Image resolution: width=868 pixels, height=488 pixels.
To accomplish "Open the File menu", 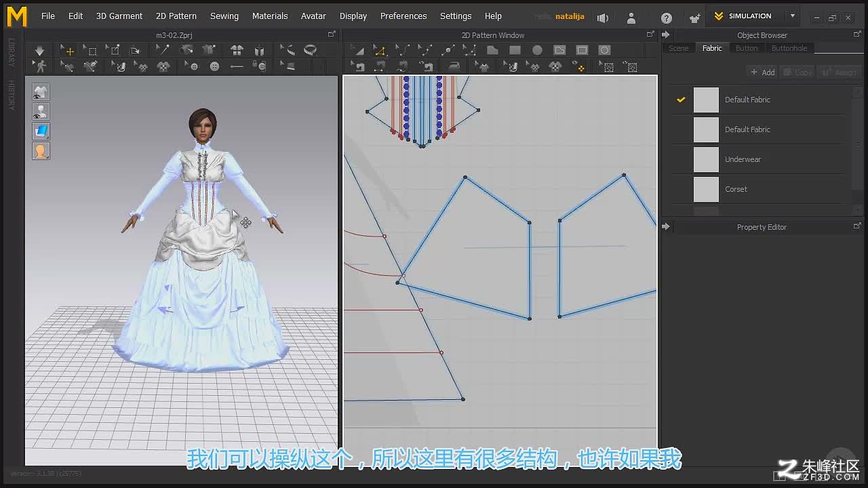I will pyautogui.click(x=48, y=16).
